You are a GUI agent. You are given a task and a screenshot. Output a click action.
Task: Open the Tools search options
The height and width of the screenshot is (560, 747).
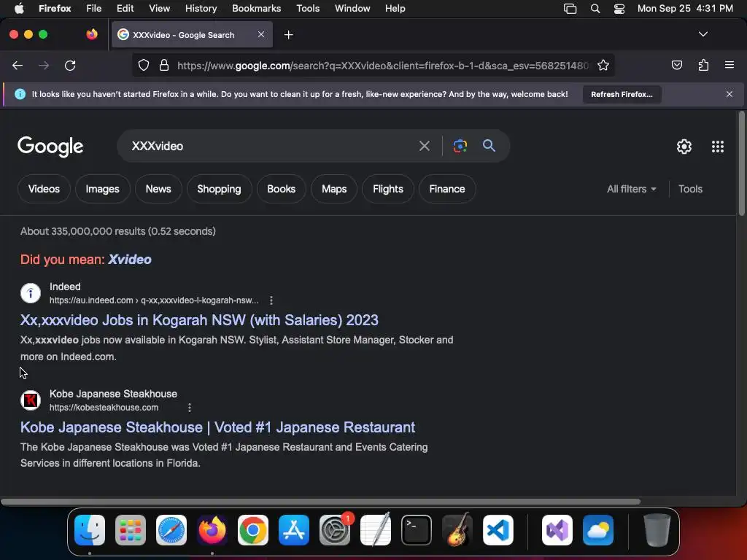690,189
